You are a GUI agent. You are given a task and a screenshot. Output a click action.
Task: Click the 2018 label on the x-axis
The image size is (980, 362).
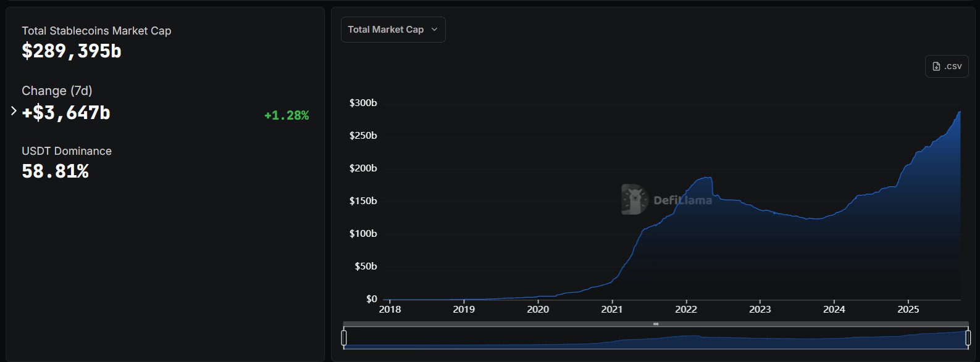pos(390,310)
